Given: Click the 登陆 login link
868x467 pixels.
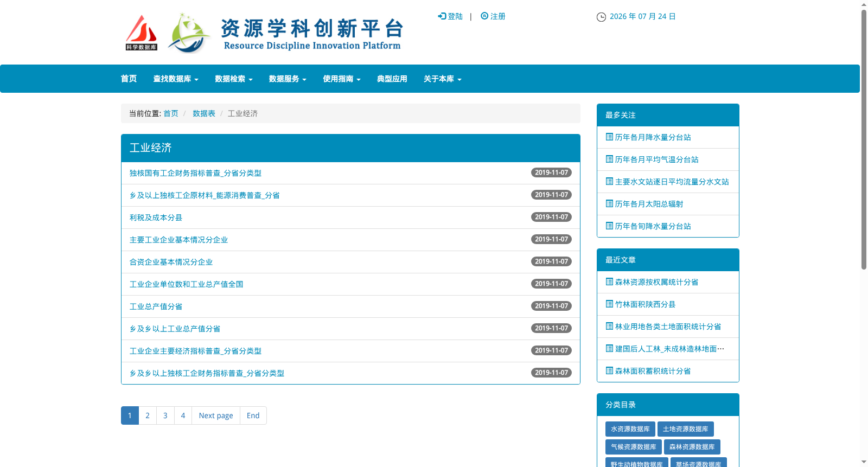Looking at the screenshot, I should (x=455, y=16).
